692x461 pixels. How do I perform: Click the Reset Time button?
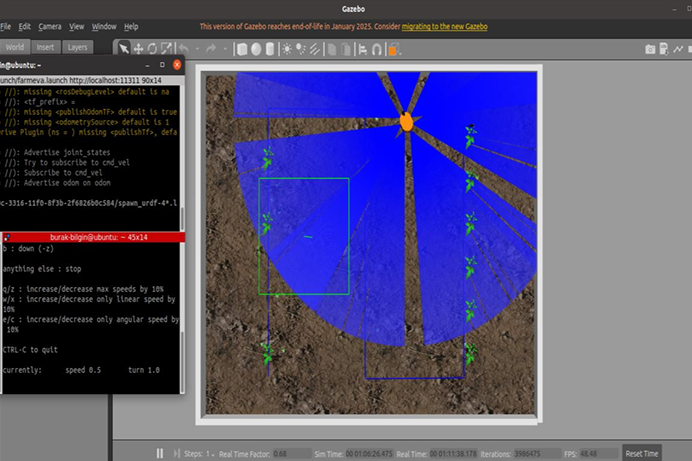click(642, 453)
